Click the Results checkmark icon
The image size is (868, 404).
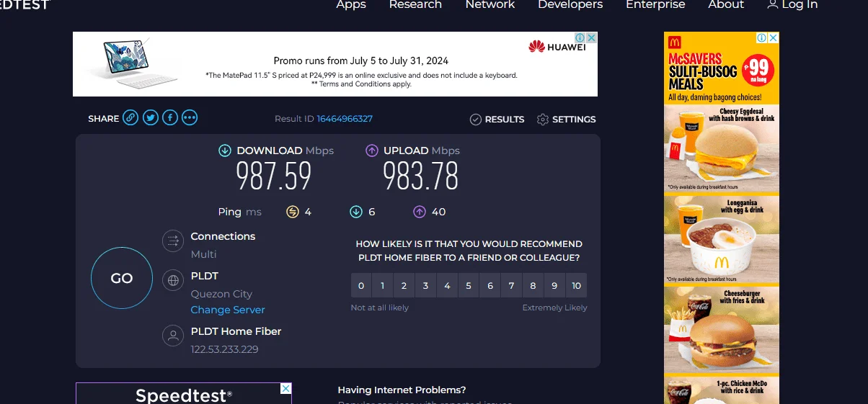(x=475, y=120)
